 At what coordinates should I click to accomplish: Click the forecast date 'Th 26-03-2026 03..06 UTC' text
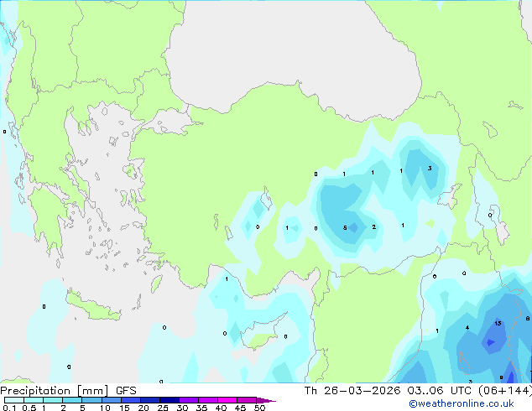tap(388, 391)
